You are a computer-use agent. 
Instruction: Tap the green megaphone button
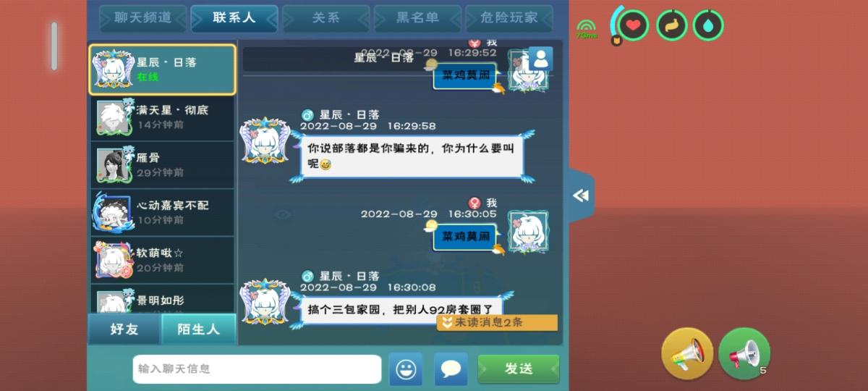click(x=744, y=353)
